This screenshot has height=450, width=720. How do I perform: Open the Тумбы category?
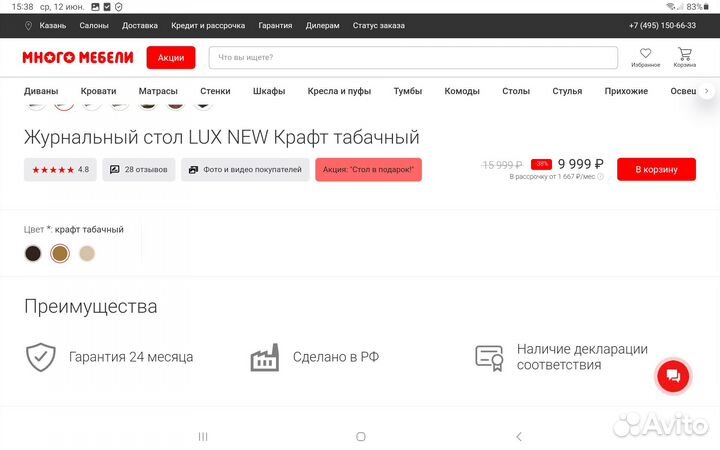[407, 91]
